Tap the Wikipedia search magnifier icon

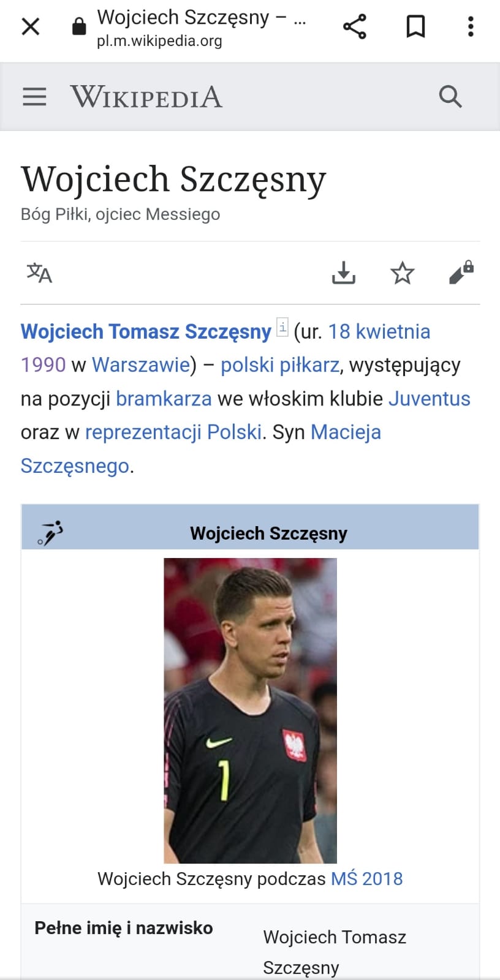point(450,97)
